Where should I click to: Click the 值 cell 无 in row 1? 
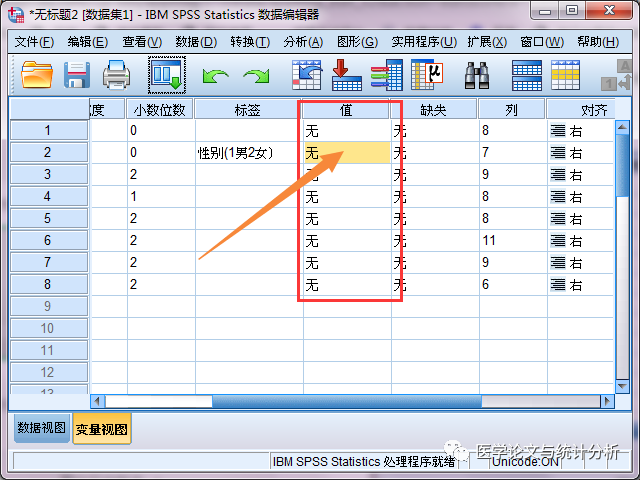point(347,131)
